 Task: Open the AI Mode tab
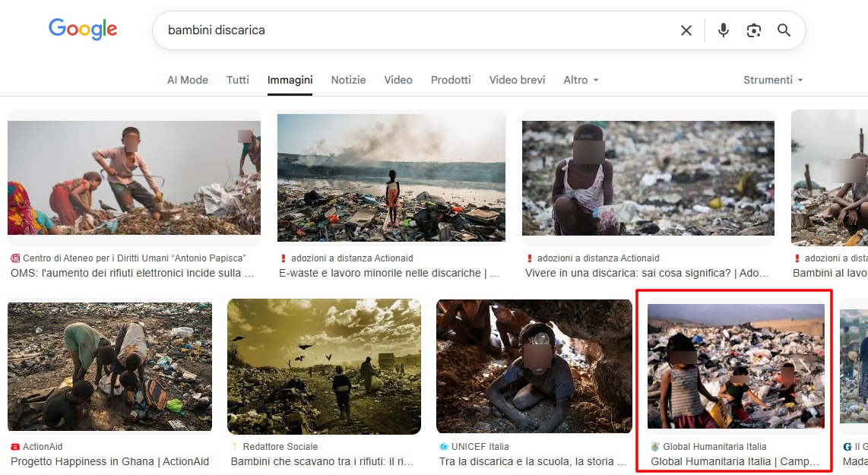pos(188,80)
